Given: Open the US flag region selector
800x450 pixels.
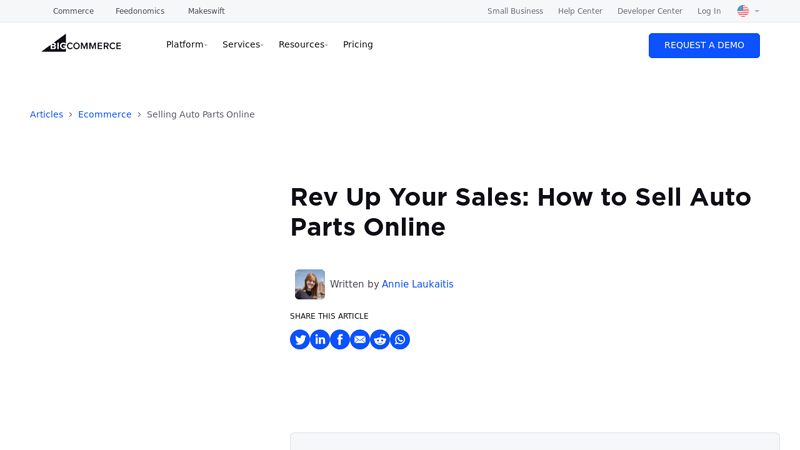Looking at the screenshot, I should [748, 11].
